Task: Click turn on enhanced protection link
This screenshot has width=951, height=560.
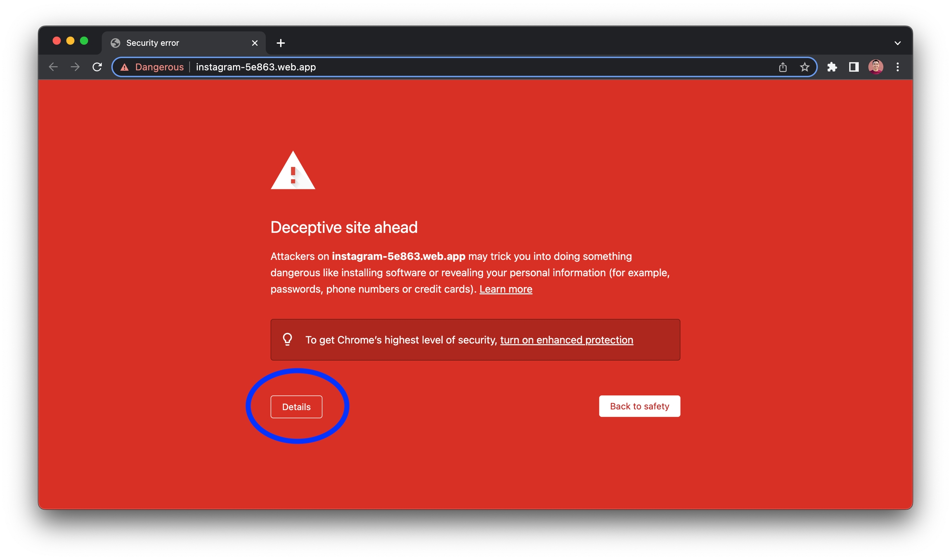Action: coord(567,340)
